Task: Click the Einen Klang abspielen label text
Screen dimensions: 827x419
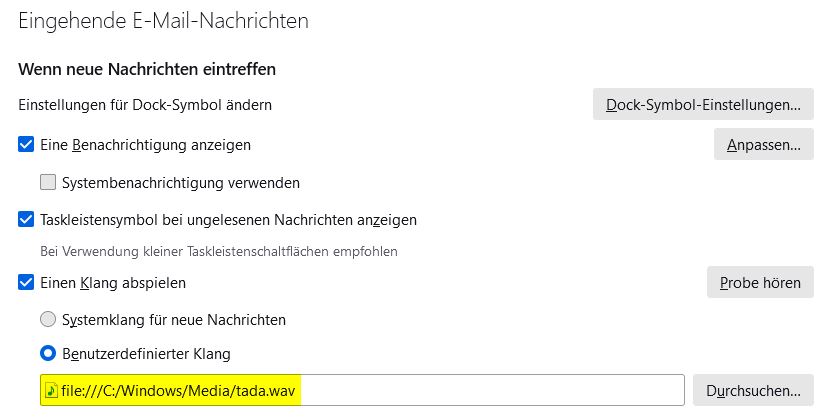Action: click(113, 283)
